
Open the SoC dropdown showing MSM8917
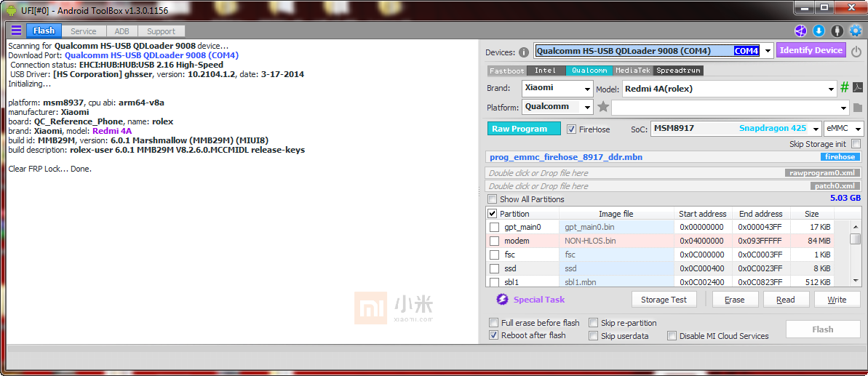click(736, 128)
